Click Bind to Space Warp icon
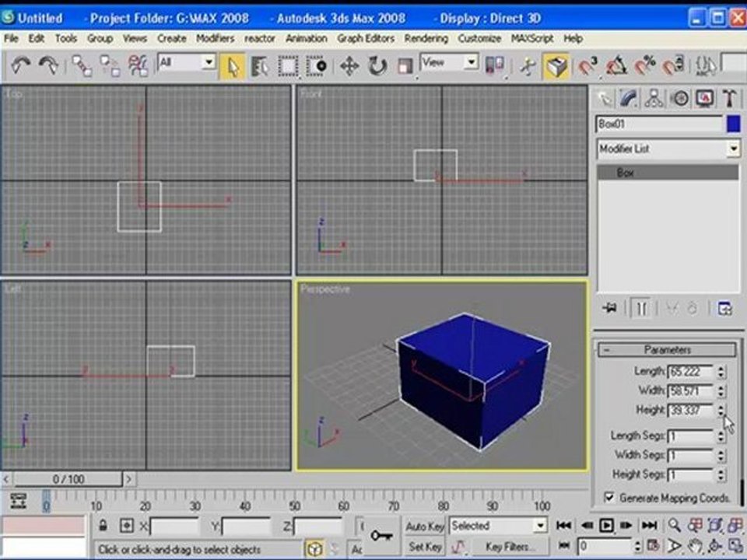747x560 pixels. pos(138,65)
